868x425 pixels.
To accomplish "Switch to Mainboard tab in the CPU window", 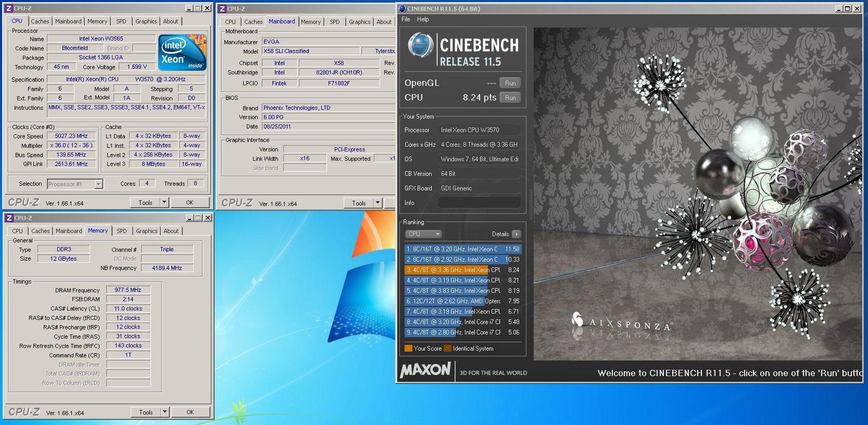I will pos(68,21).
